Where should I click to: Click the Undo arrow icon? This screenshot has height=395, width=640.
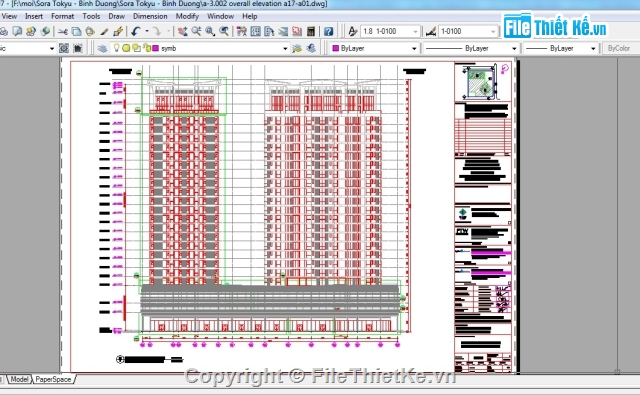pos(136,31)
